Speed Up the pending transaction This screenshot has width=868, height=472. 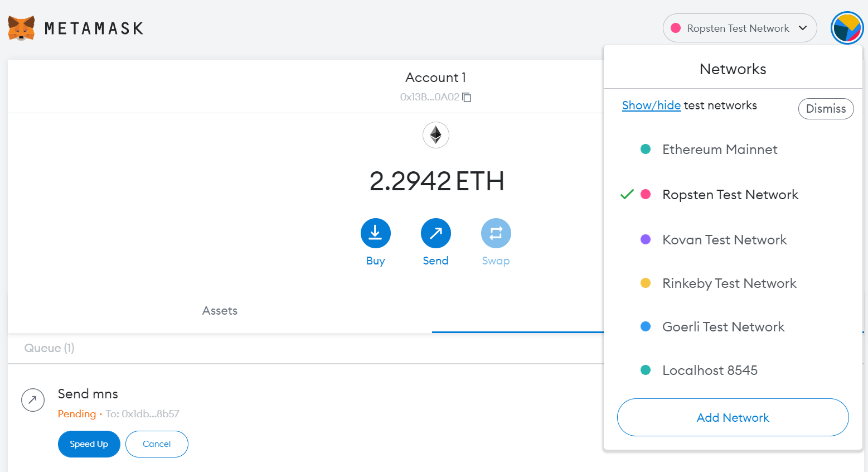[x=89, y=444]
